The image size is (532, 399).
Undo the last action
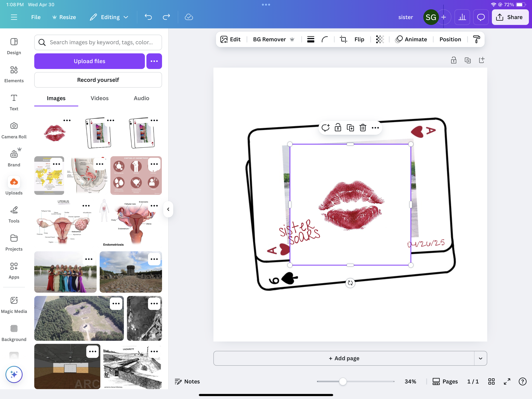point(148,17)
